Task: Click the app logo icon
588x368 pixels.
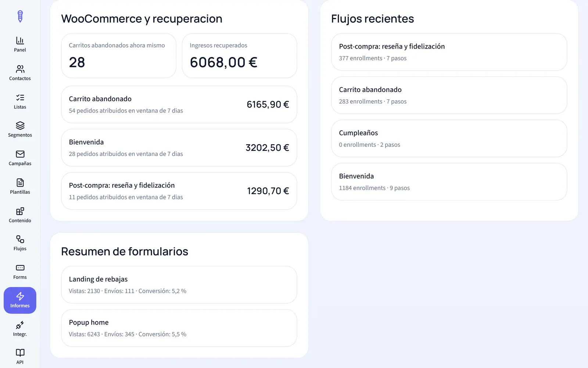Action: 20,16
